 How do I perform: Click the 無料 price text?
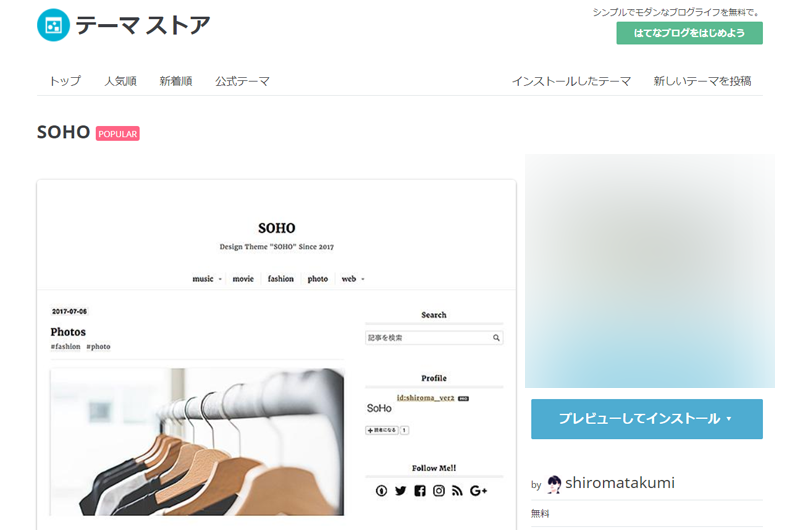pyautogui.click(x=540, y=514)
